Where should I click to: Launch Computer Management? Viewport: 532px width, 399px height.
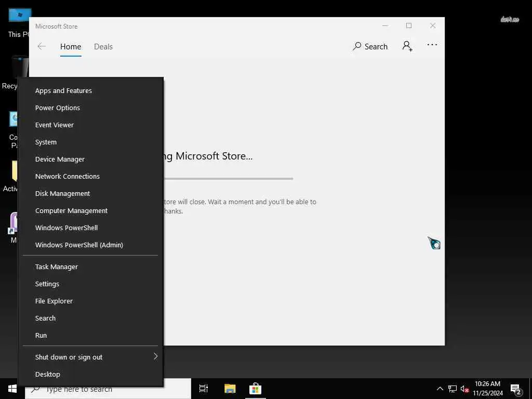[x=90, y=211]
